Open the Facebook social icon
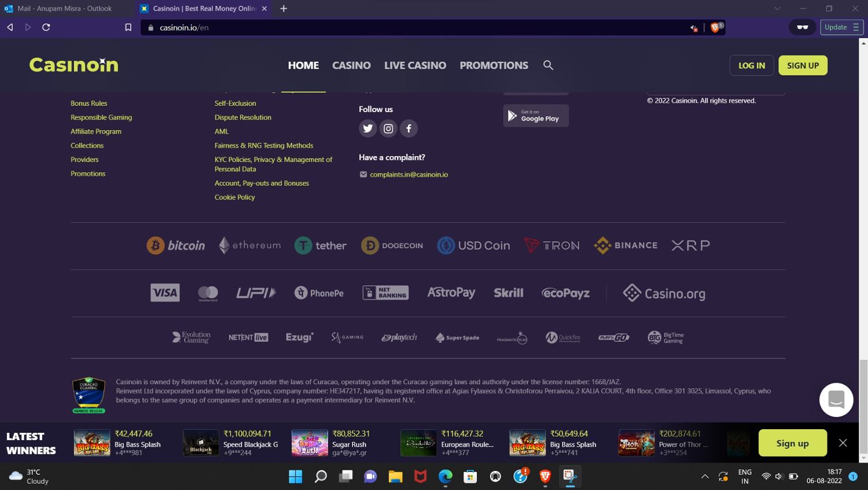868x490 pixels. [409, 128]
